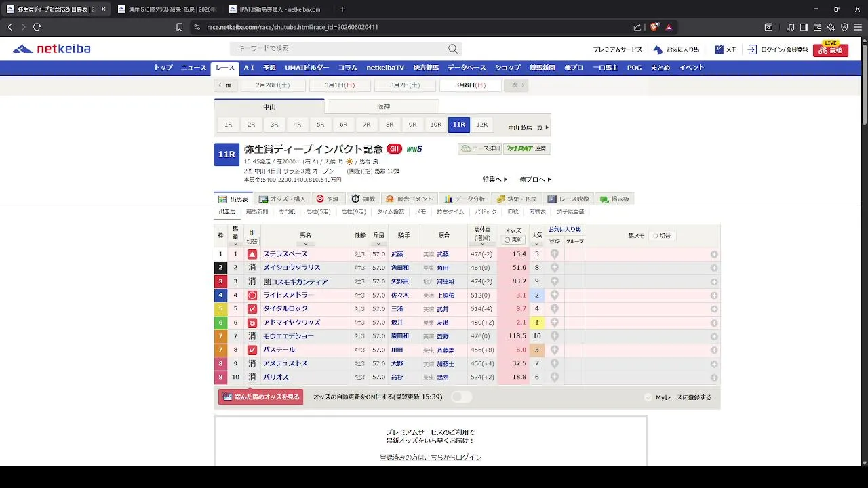This screenshot has height=488, width=868.
Task: Check Myレースに登録する
Action: tap(678, 397)
